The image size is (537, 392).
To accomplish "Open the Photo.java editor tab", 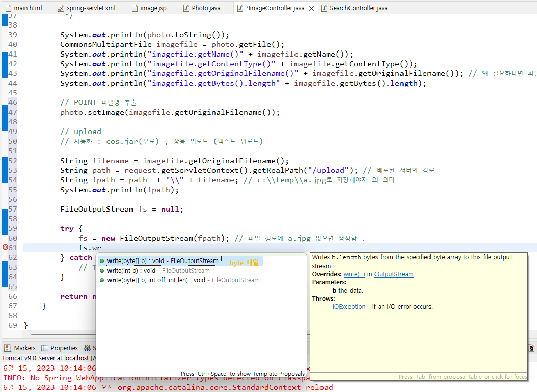I will coord(202,8).
